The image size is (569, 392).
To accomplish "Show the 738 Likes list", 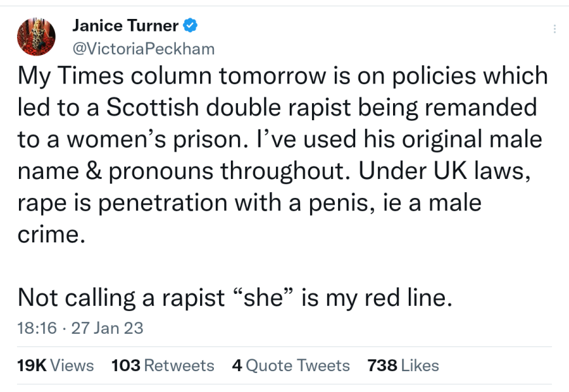I will 404,365.
